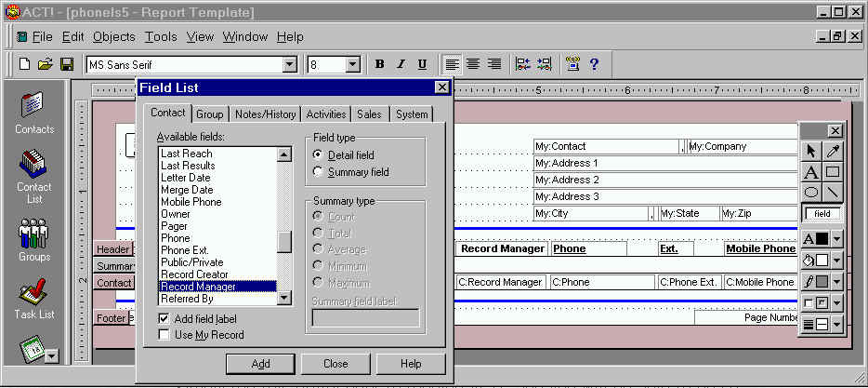Viewport: 868px width, 388px height.
Task: Open the File menu
Action: [42, 37]
